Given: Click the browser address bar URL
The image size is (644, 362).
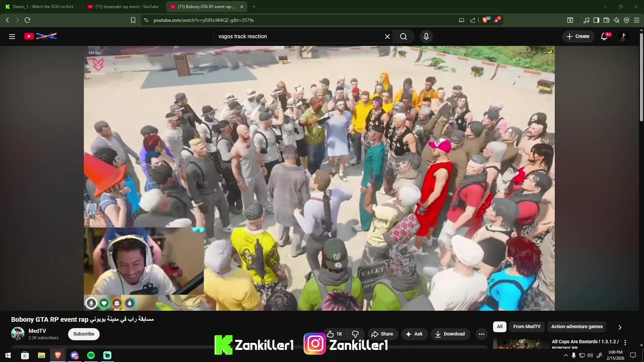Looking at the screenshot, I should click(x=204, y=20).
